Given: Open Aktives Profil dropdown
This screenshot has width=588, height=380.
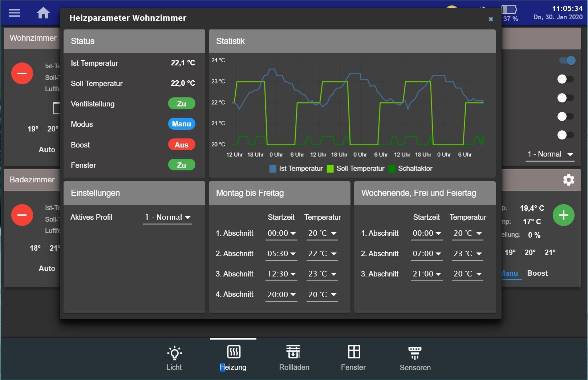Looking at the screenshot, I should 167,218.
